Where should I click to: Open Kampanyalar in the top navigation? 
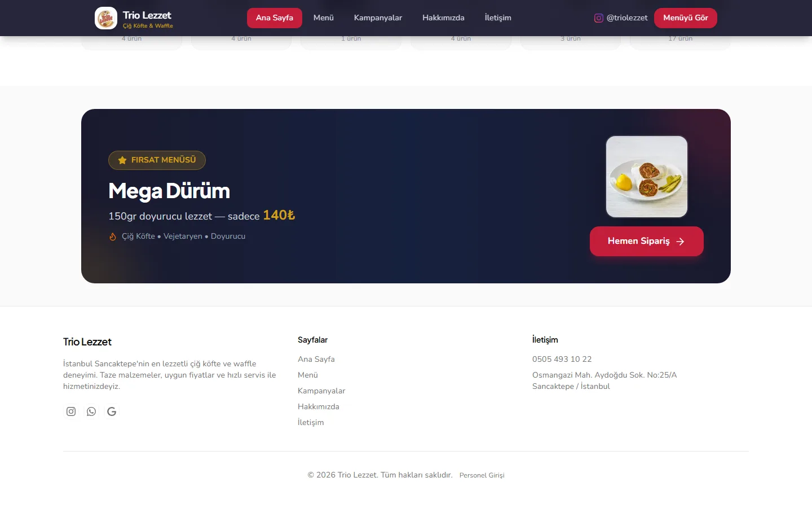click(378, 18)
